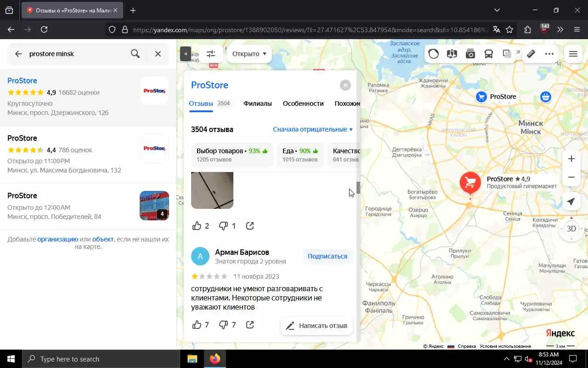The height and width of the screenshot is (368, 588).
Task: Like Арман Барисов's review (7 likes)
Action: pos(201,325)
